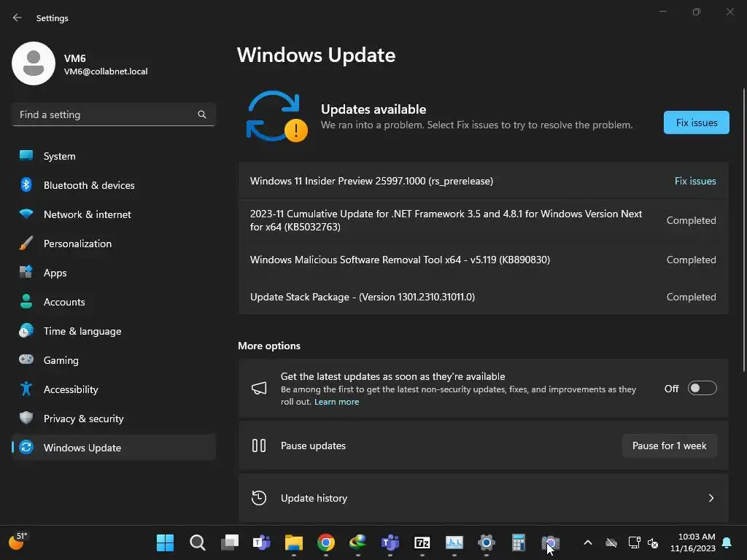Screen dimensions: 747x560
Task: Toggle Get the latest updates switch
Action: tap(703, 389)
